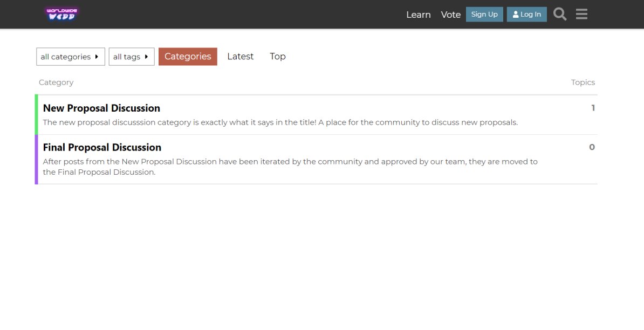Screen dimensions: 644x330
Task: Click topic count 0 for Final Proposal
Action: [592, 147]
